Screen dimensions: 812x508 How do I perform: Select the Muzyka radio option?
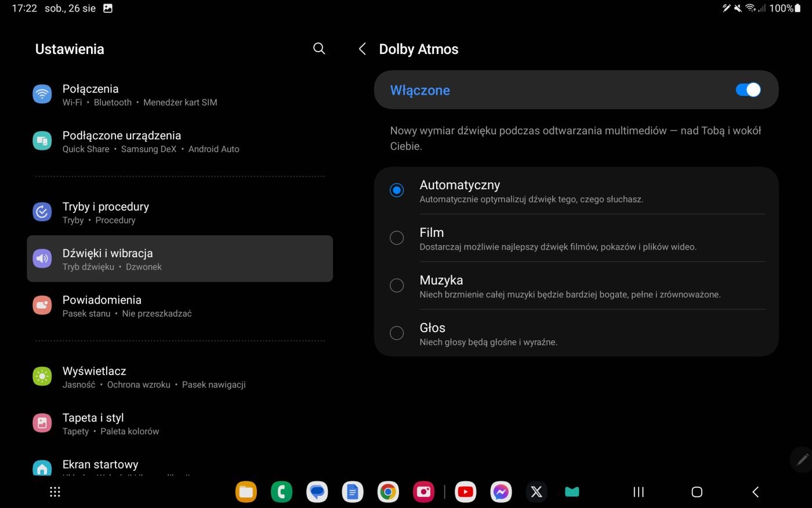(397, 285)
